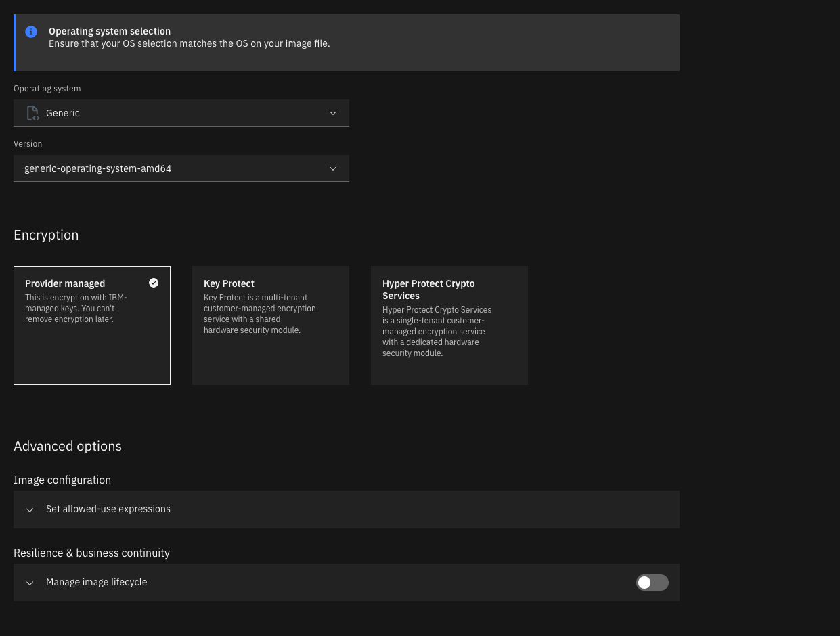Click the info icon in the OS selection notice

[31, 32]
